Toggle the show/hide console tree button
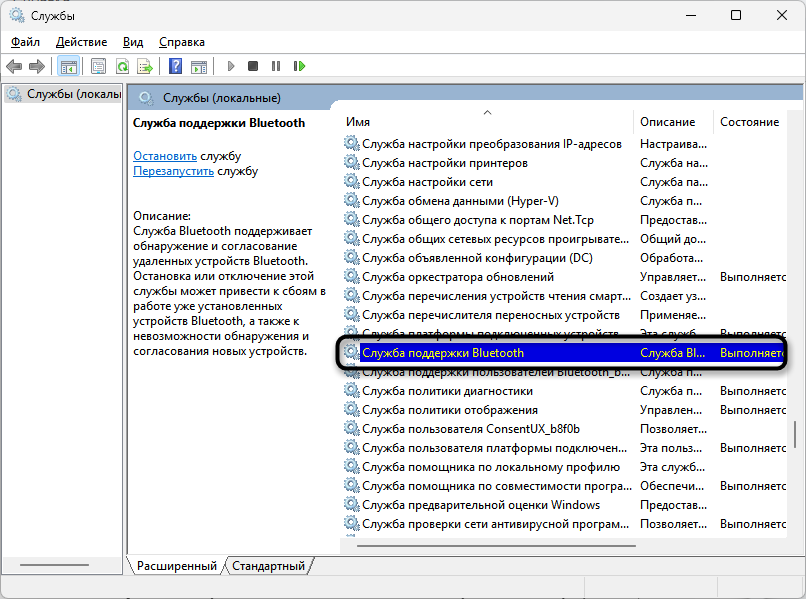The height and width of the screenshot is (599, 806). (x=69, y=67)
